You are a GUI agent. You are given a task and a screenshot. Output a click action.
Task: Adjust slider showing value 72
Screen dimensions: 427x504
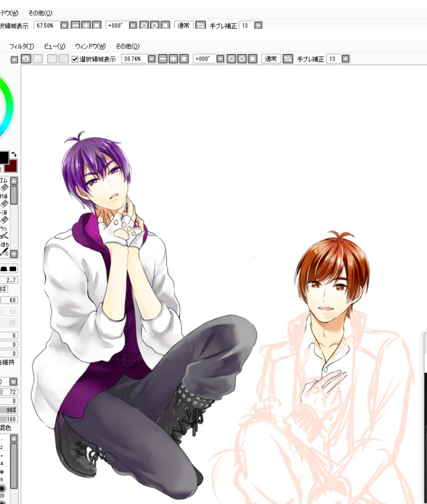coord(9,392)
